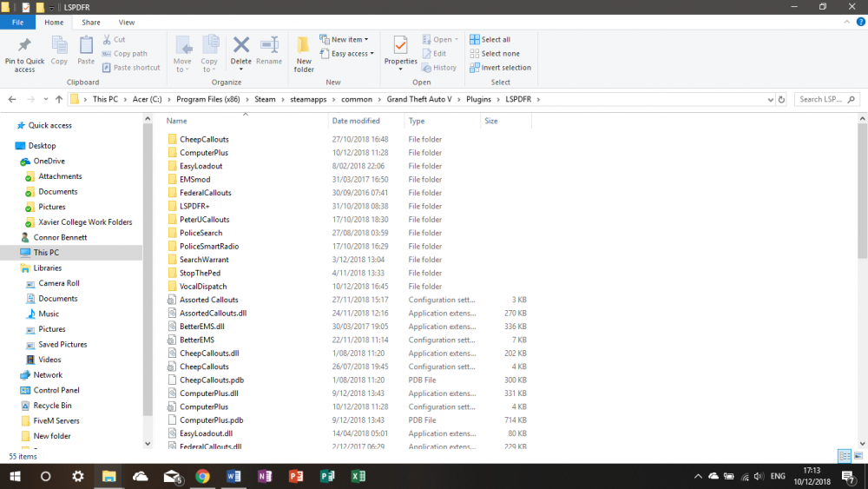Open address bar history dropdown
The width and height of the screenshot is (868, 489).
point(770,100)
